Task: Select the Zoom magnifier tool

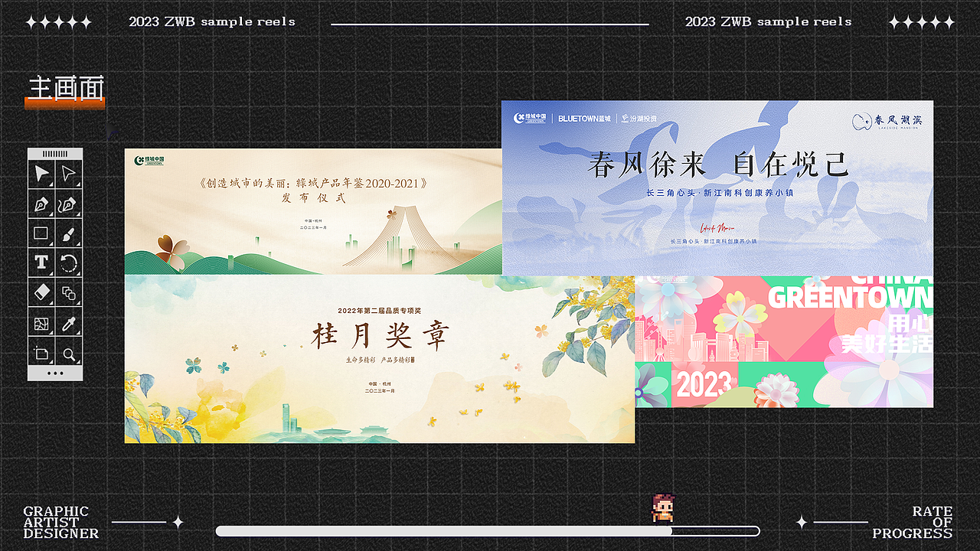Action: pos(69,353)
